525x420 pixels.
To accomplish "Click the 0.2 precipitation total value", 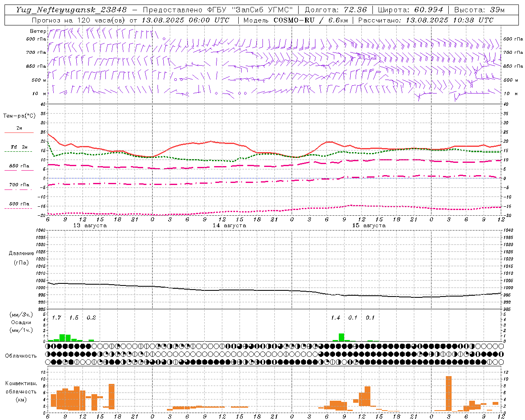I will tap(91, 318).
